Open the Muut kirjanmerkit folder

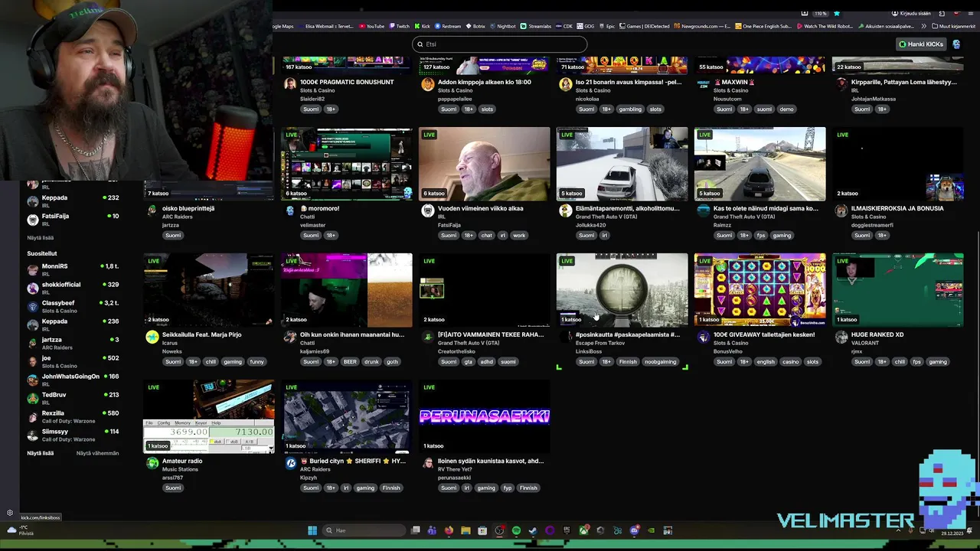pyautogui.click(x=953, y=26)
